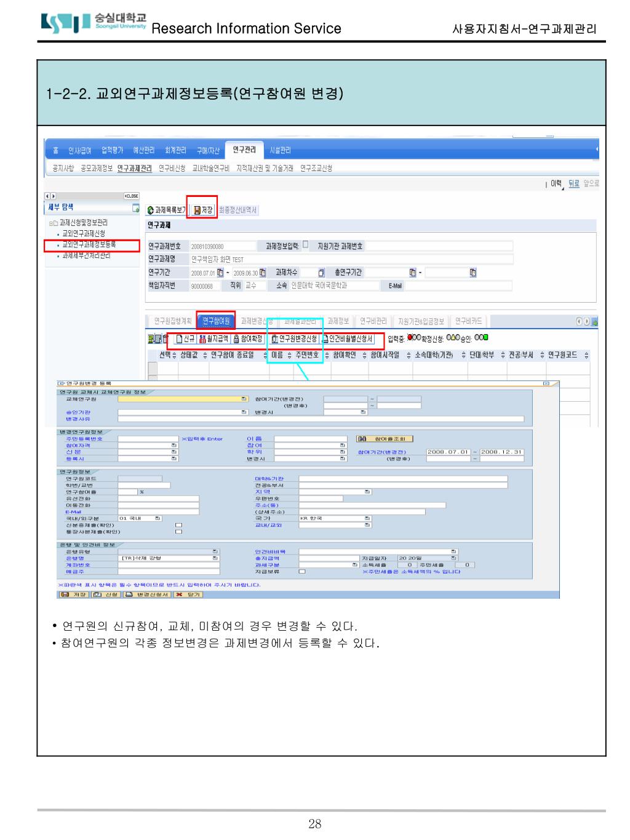Open 총연구기간 start date picker icon

(413, 273)
